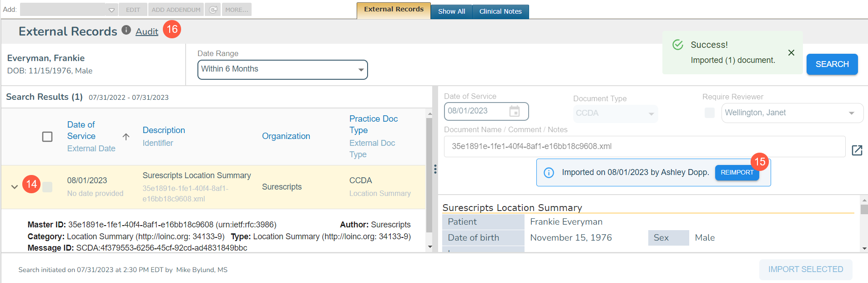Viewport: 868px width, 283px height.
Task: Dismiss the Success notification
Action: pos(791,52)
